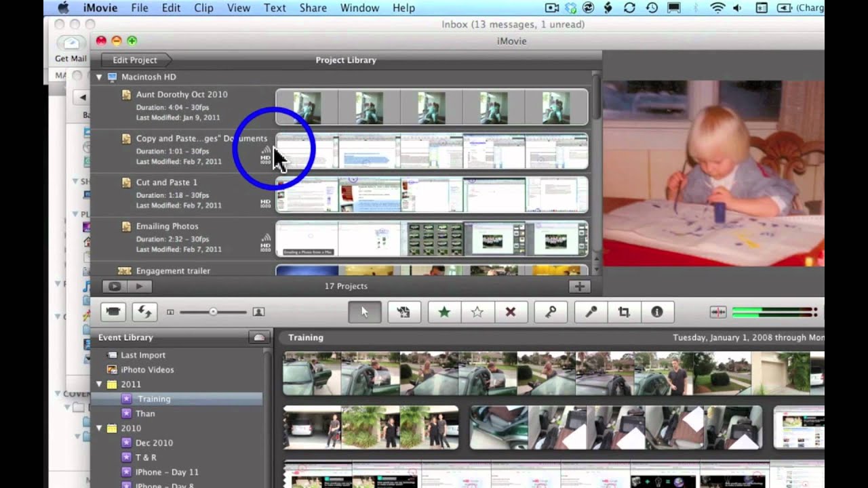Collapse the 2011 events folder
Image resolution: width=868 pixels, height=488 pixels.
coord(99,384)
